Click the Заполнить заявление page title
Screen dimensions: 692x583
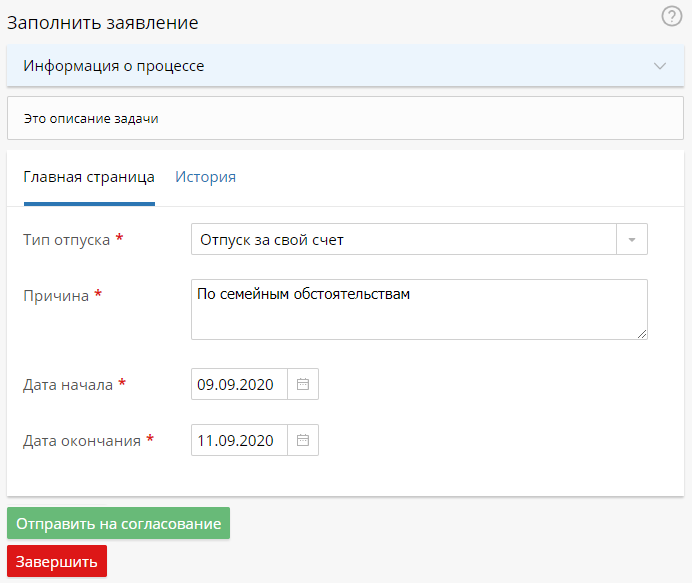point(103,22)
